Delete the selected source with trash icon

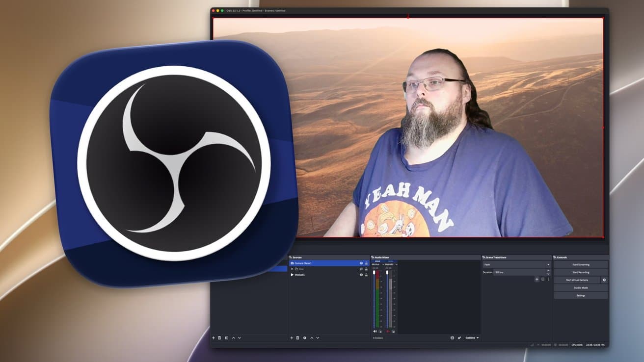click(x=297, y=338)
